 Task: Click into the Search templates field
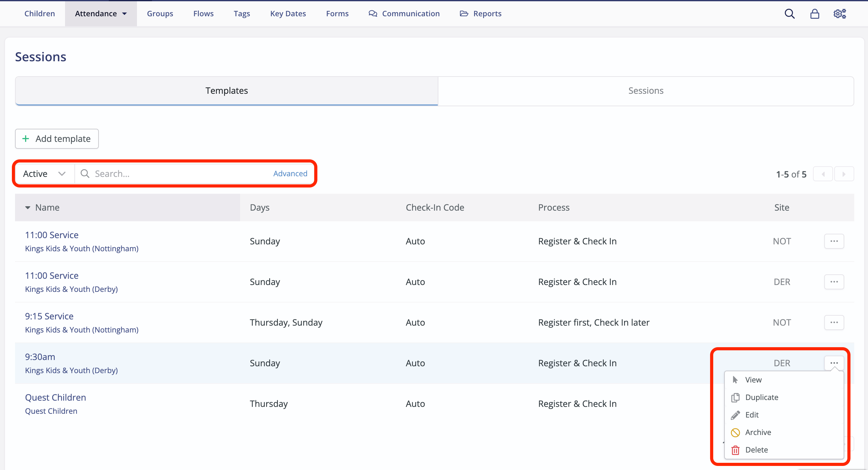point(179,174)
